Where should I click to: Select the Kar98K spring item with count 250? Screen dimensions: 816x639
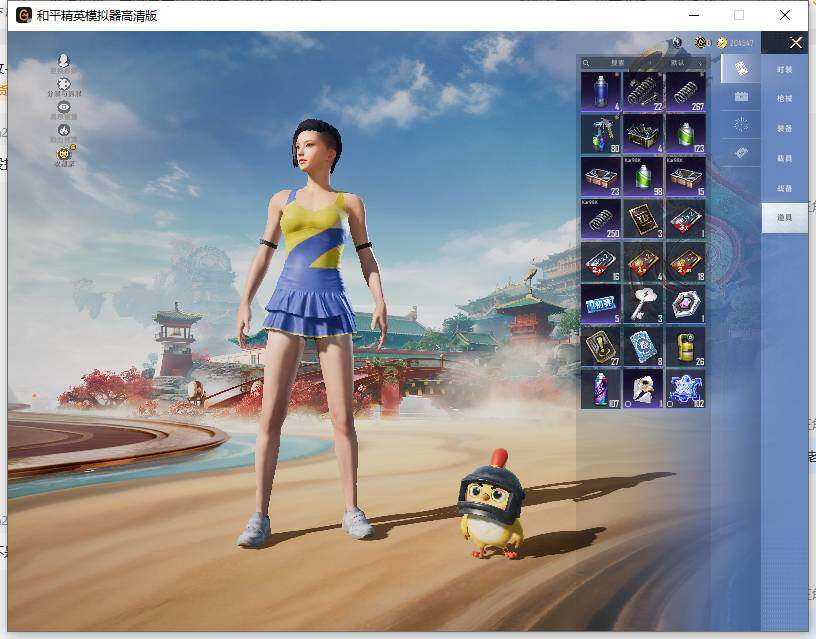[601, 219]
